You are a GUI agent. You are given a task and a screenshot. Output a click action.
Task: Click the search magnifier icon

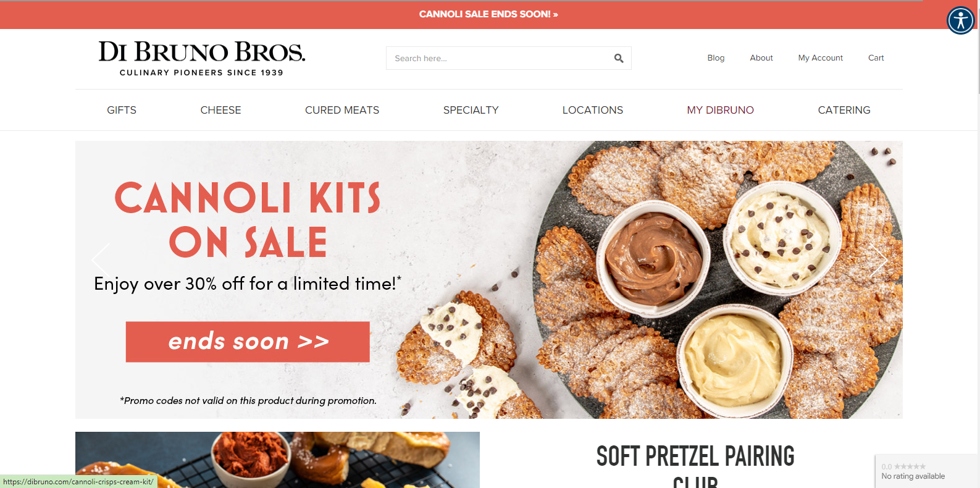[619, 59]
